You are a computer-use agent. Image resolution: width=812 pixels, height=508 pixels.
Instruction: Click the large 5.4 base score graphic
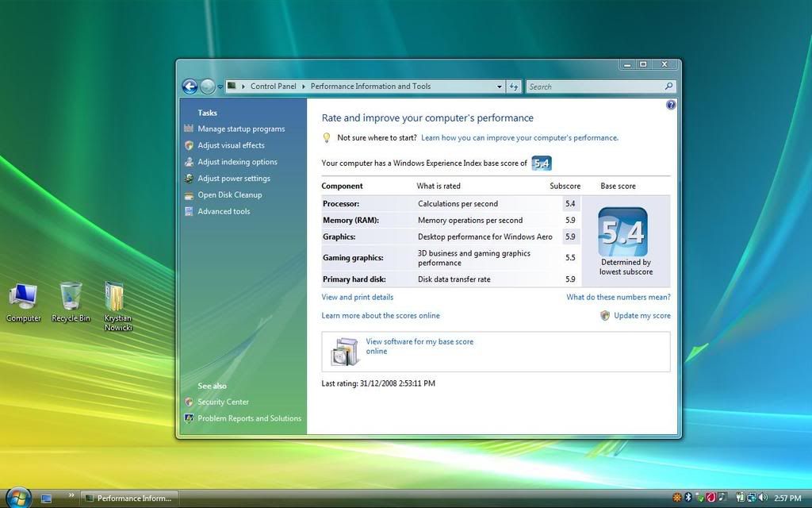[623, 232]
